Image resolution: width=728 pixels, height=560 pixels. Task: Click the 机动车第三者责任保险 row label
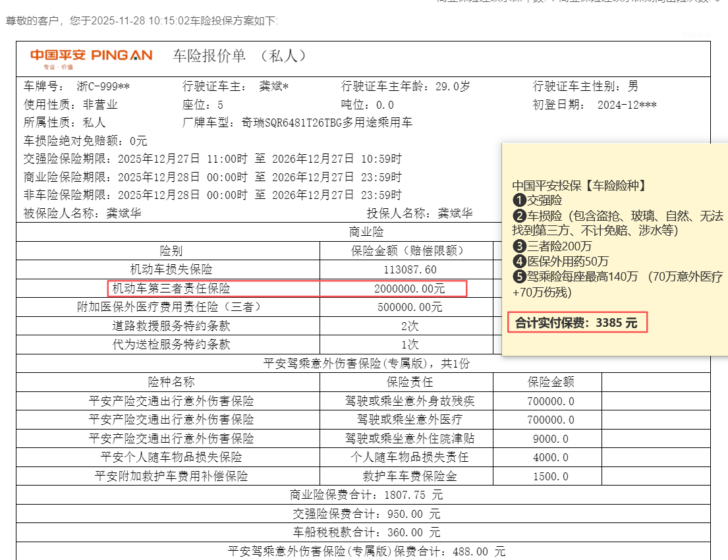coord(171,289)
